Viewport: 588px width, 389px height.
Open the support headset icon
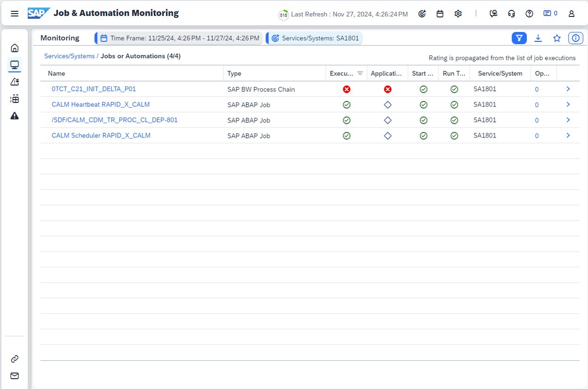(x=511, y=14)
